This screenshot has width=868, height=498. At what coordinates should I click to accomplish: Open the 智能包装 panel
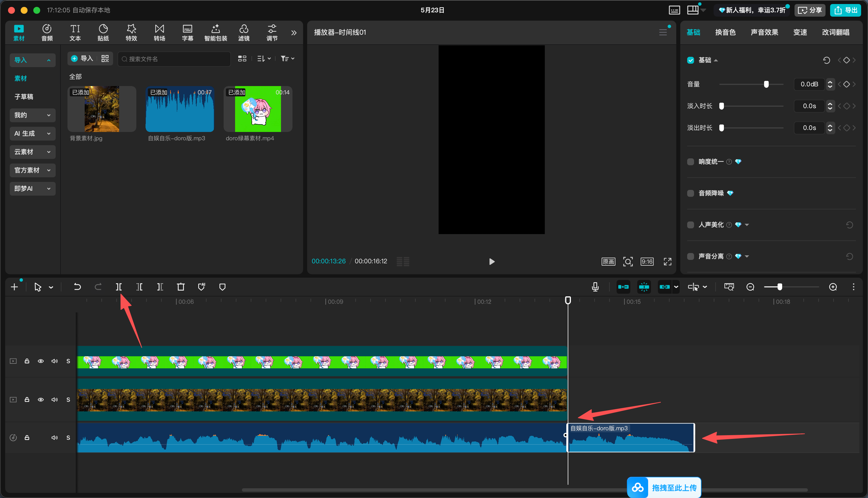click(x=216, y=32)
